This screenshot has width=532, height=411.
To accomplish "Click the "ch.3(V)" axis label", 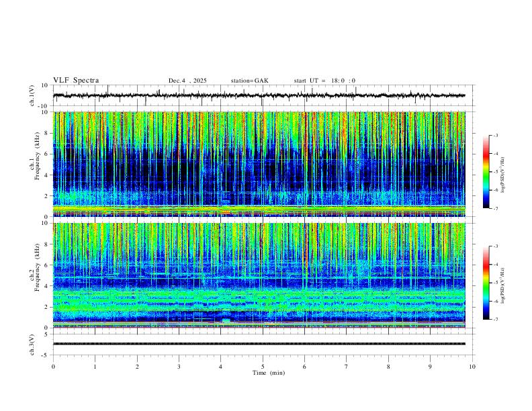I will tap(32, 345).
